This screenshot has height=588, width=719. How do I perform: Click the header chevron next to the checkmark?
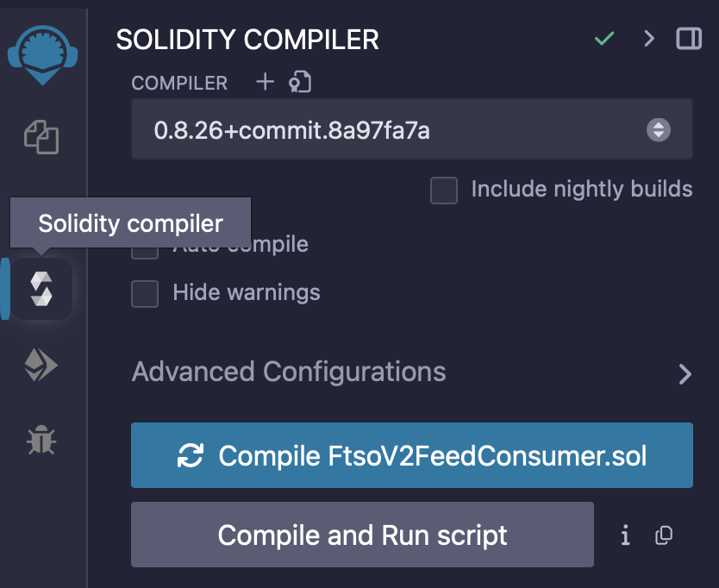tap(649, 39)
